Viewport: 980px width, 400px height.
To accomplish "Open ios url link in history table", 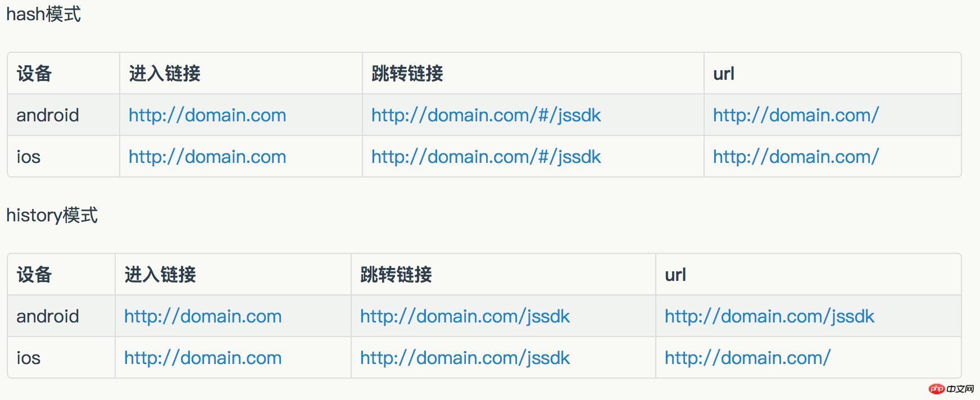I will pyautogui.click(x=747, y=358).
